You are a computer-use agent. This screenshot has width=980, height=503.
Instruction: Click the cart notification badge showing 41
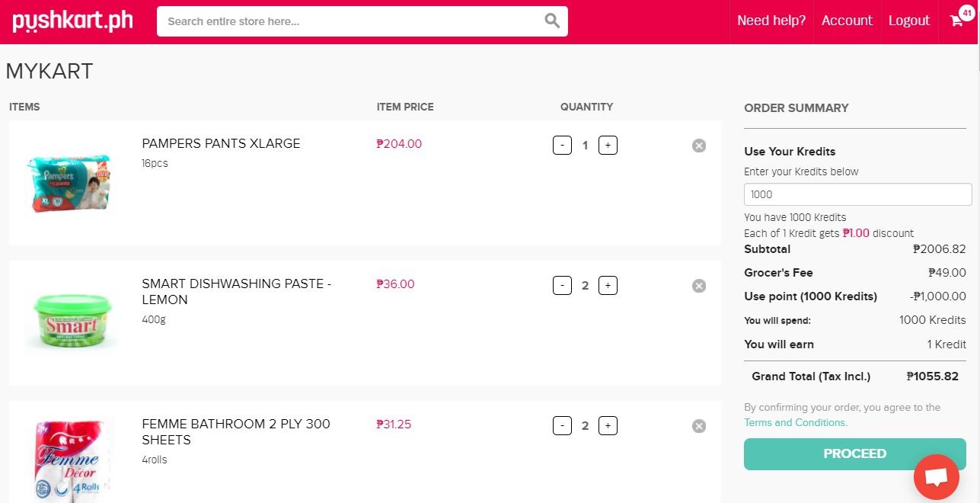(x=967, y=12)
